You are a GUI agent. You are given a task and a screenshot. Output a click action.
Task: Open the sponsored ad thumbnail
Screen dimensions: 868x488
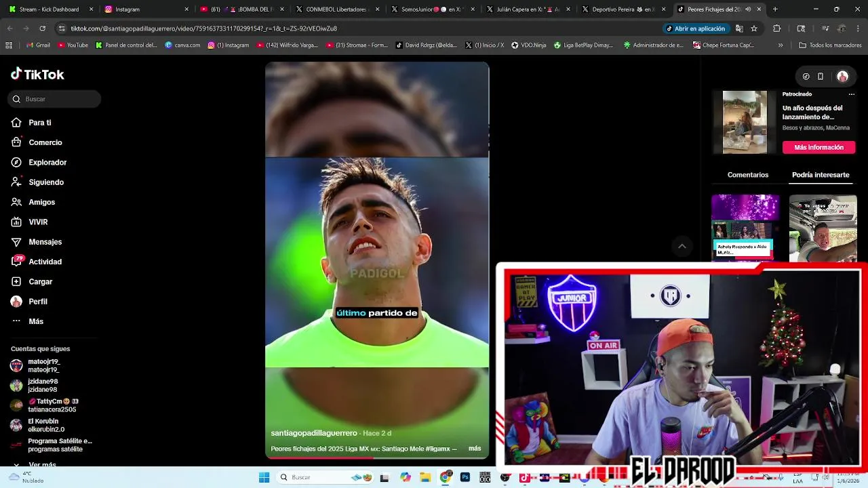745,122
